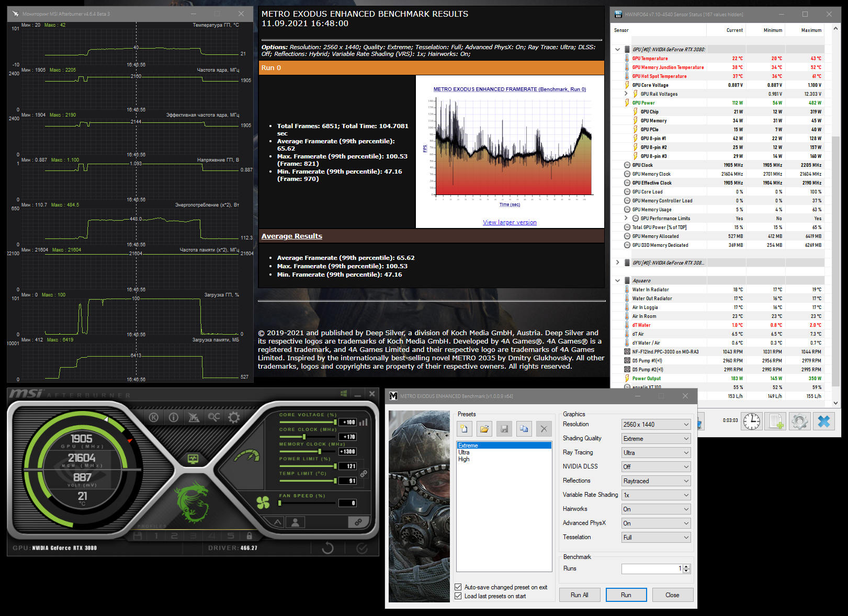Open the Shading Quality dropdown
Image resolution: width=848 pixels, height=616 pixels.
pos(657,438)
